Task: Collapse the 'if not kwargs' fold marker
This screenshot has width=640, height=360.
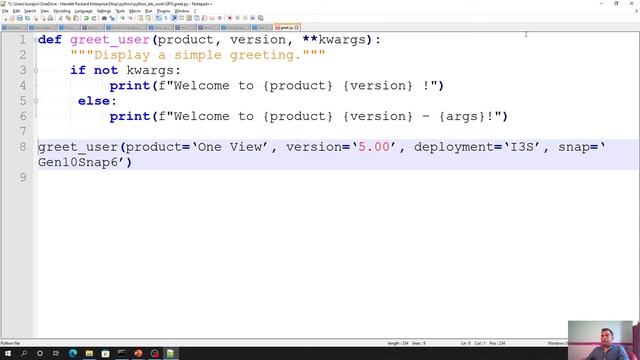Action: (36, 70)
